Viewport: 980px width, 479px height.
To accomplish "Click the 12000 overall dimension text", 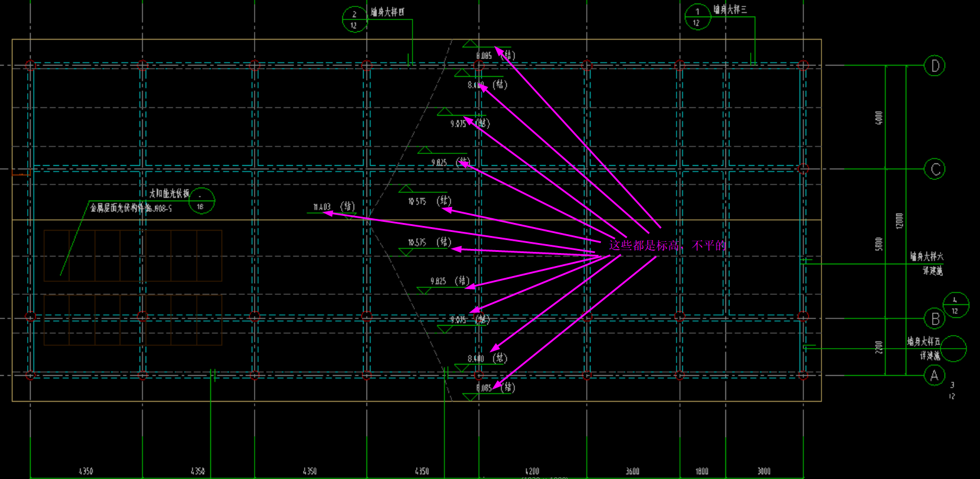I will pos(899,221).
